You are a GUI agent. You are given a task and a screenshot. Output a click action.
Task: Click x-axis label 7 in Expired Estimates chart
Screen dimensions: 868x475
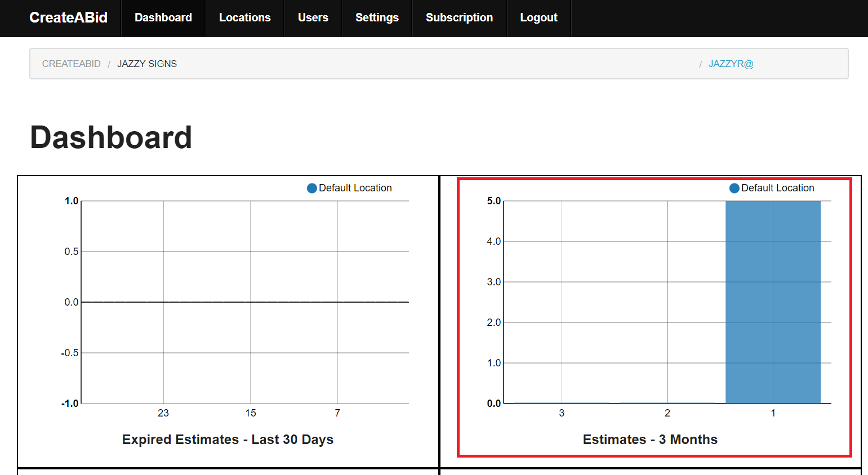(x=337, y=413)
